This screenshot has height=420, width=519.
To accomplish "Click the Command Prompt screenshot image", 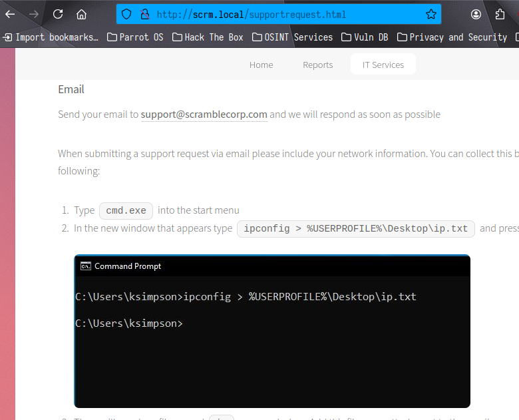I will [272, 331].
